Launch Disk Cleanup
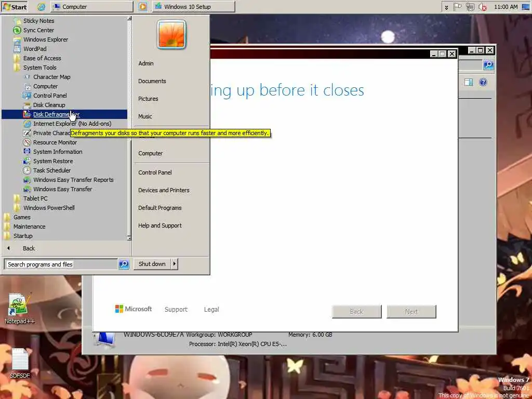Viewport: 532px width, 399px height. pos(49,105)
